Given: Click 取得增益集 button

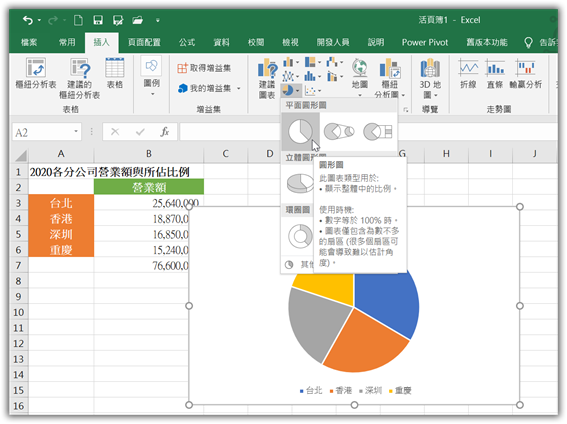Looking at the screenshot, I should (x=204, y=68).
